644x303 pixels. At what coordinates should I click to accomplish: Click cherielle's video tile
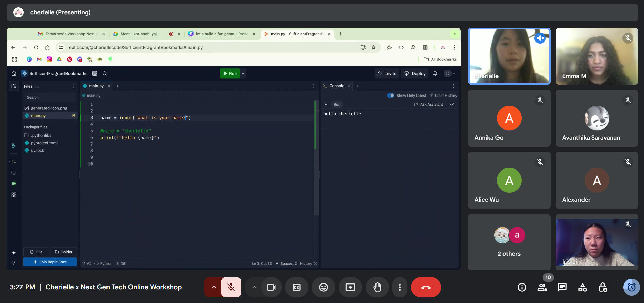coord(509,56)
